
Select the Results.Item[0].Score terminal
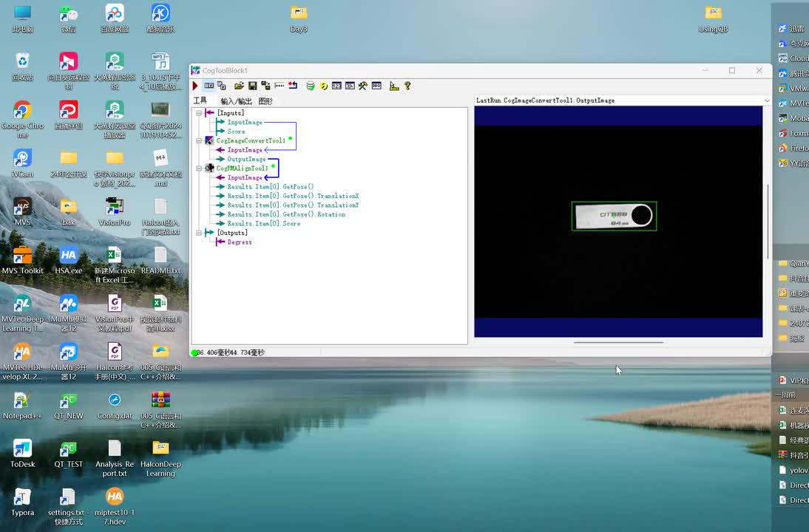pyautogui.click(x=264, y=224)
